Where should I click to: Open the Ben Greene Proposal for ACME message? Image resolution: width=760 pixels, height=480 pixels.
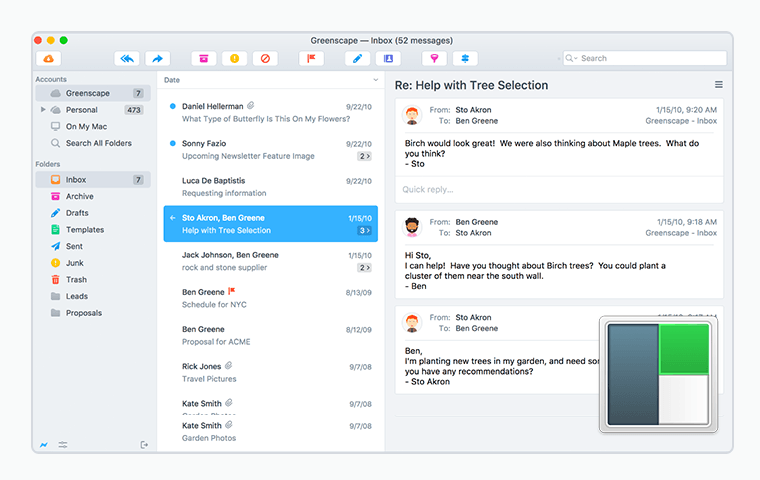click(x=270, y=336)
